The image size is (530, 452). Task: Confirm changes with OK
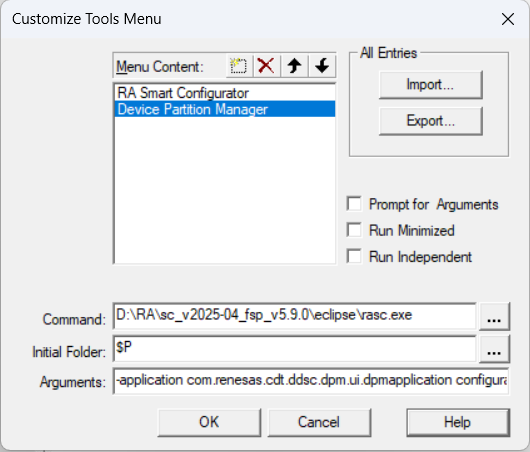(209, 422)
